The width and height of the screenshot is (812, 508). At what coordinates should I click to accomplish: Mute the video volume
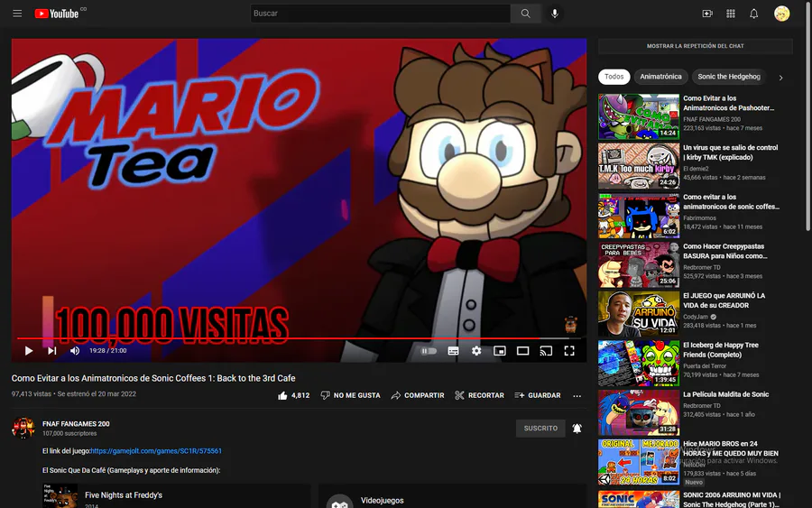(75, 351)
